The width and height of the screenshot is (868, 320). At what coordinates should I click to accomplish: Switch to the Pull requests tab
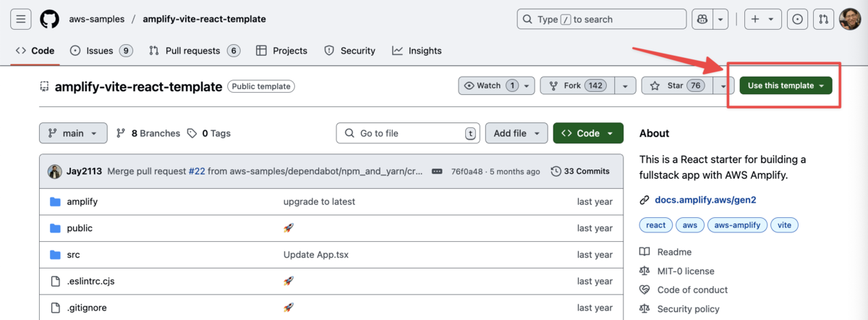195,51
